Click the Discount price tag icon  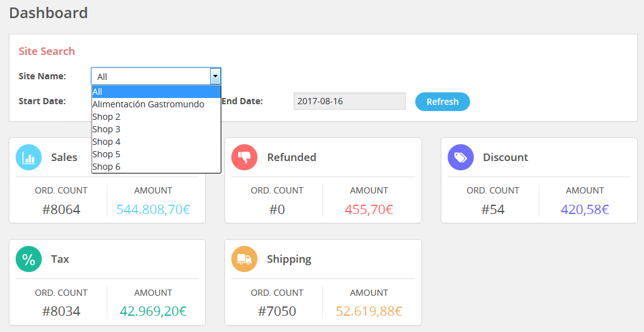(461, 157)
